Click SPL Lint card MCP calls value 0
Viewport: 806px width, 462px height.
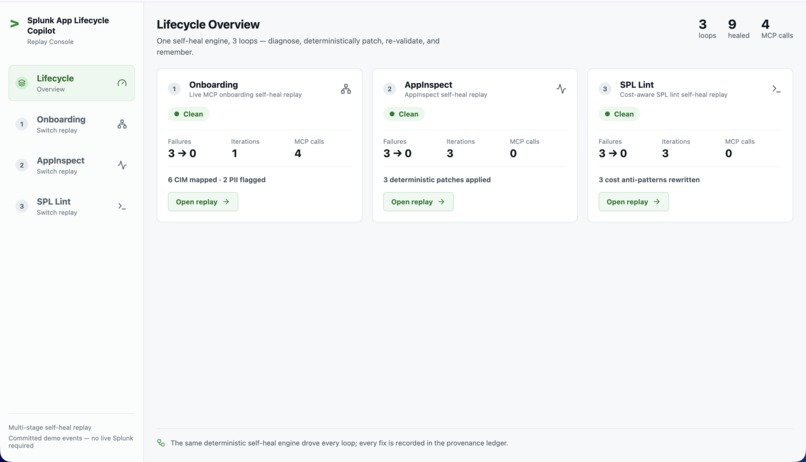click(728, 153)
